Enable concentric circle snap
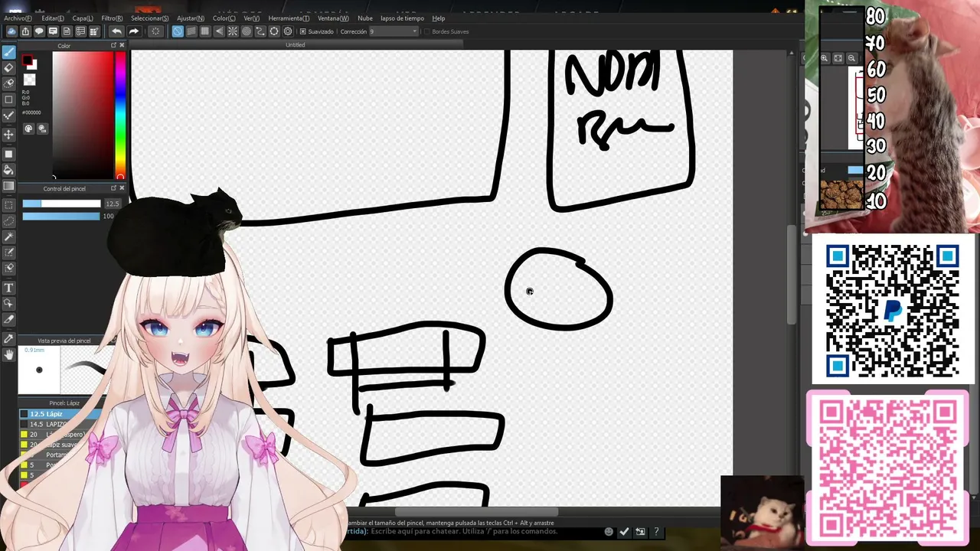The image size is (980, 551). (247, 31)
